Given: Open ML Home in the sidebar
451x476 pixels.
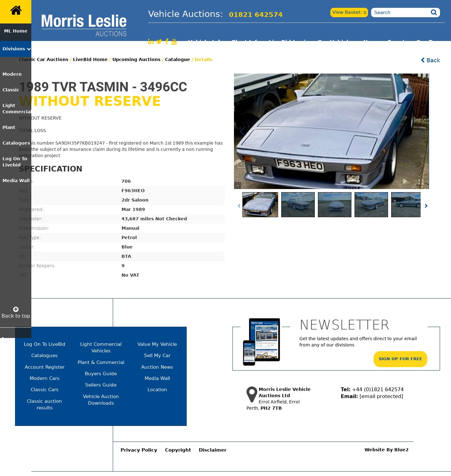Looking at the screenshot, I should point(16,31).
